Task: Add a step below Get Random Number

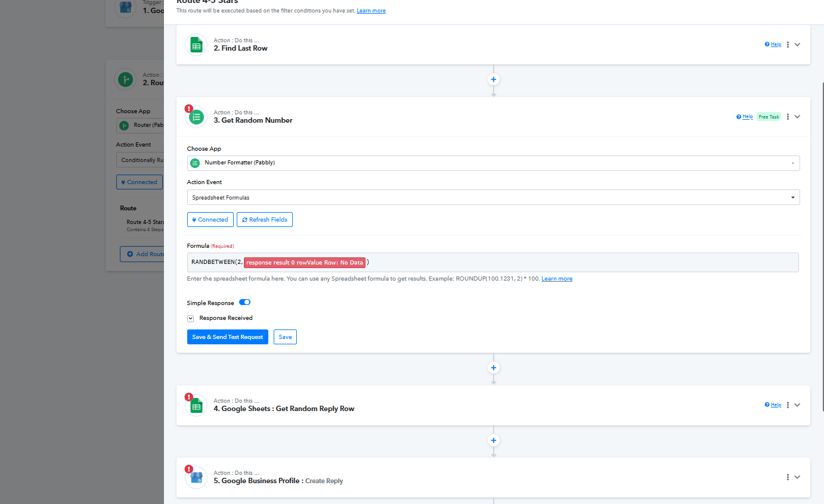Action: (493, 368)
